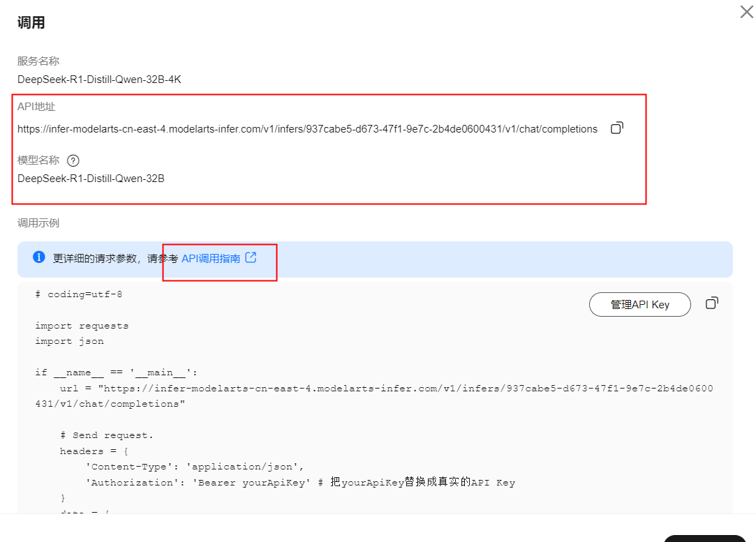
Task: Click the API地址 label
Action: pos(36,107)
